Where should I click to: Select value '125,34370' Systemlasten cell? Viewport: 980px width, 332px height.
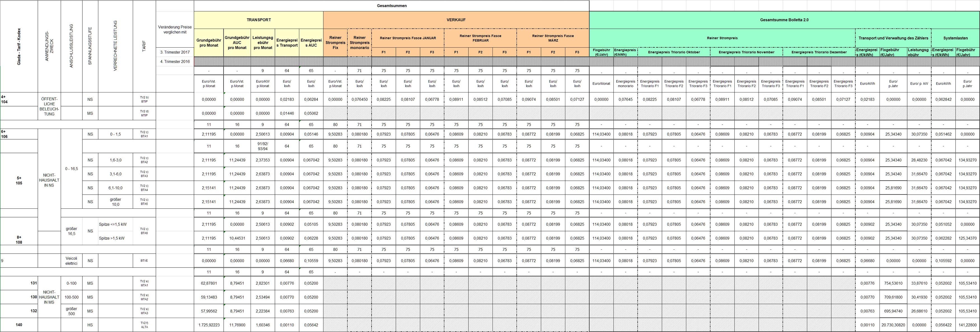(x=967, y=238)
